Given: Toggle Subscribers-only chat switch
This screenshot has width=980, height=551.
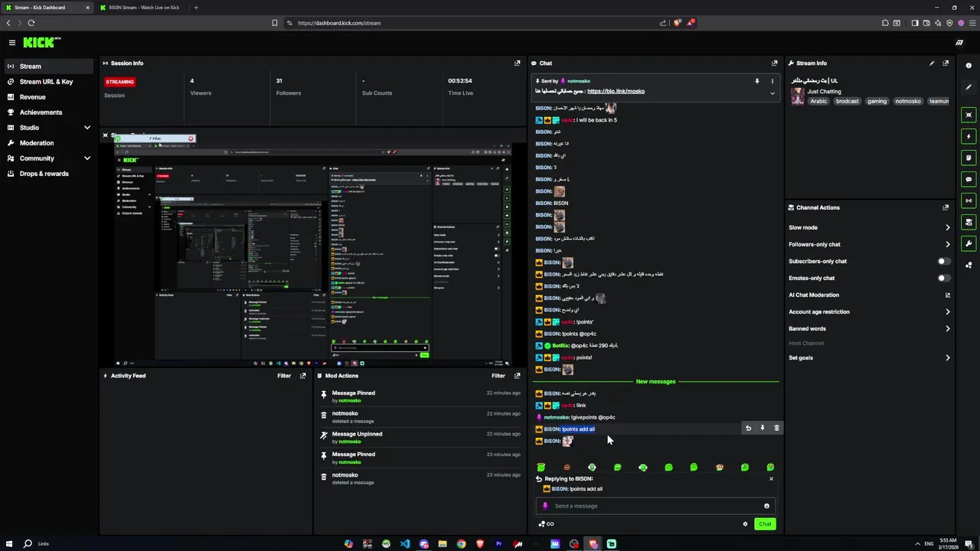Looking at the screenshot, I should coord(945,262).
